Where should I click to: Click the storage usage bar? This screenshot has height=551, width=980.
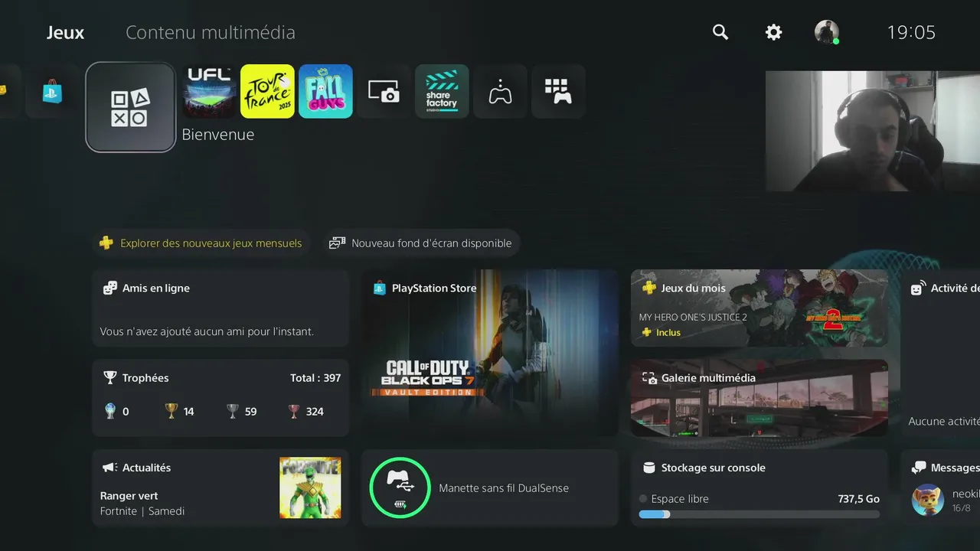759,514
